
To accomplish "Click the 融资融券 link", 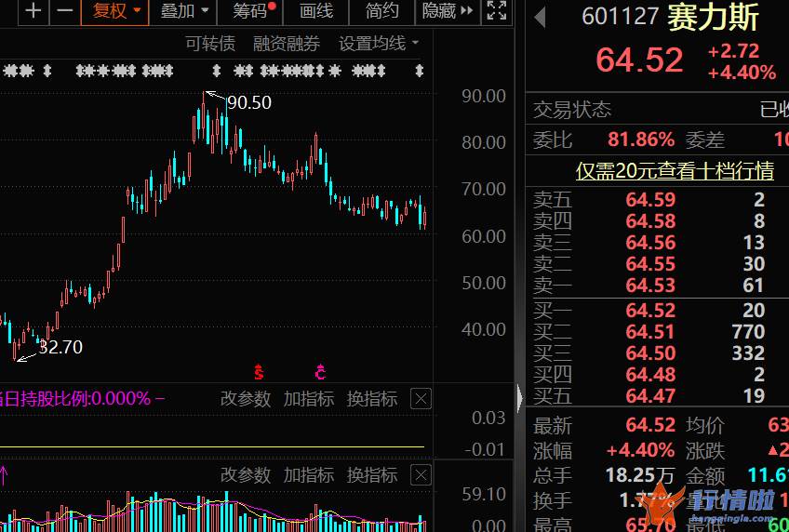I will 287,44.
